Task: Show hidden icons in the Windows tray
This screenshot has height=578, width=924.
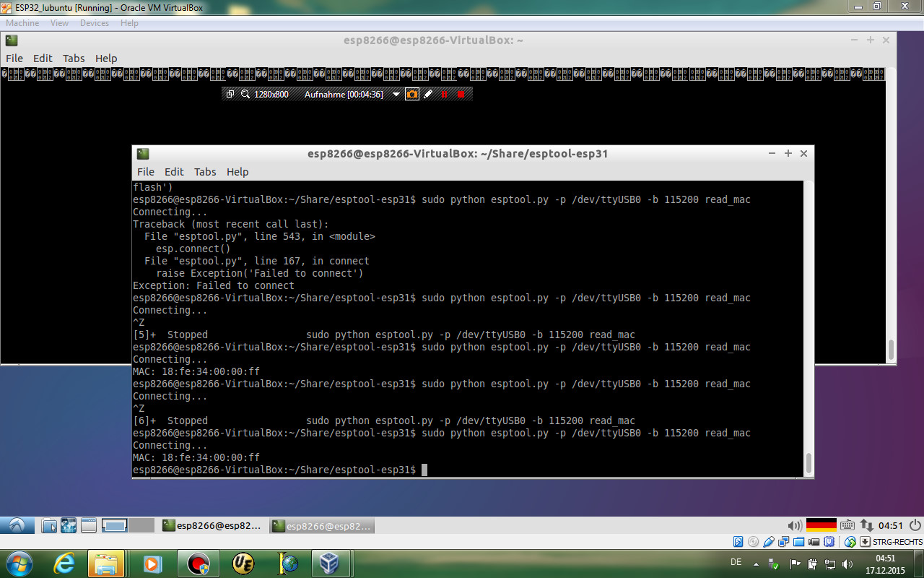Action: (x=756, y=564)
